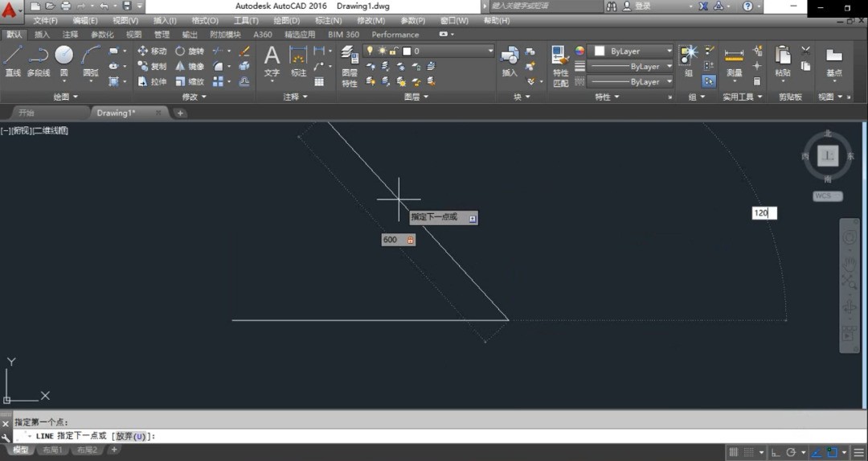Expand the Annotation (注释) panel
Screen dimensions: 868x461
(296, 97)
